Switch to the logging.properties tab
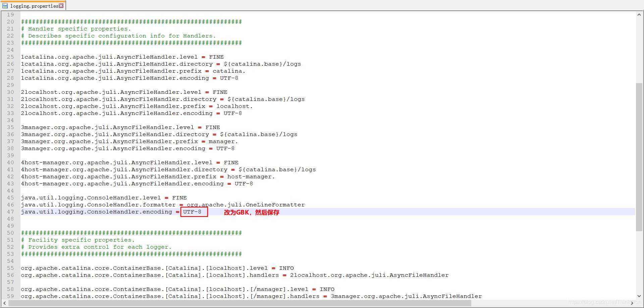Image resolution: width=644 pixels, height=308 pixels. [34, 6]
